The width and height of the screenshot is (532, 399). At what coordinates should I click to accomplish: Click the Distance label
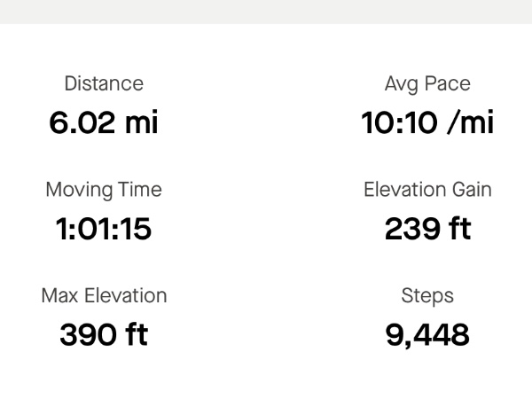pos(104,83)
